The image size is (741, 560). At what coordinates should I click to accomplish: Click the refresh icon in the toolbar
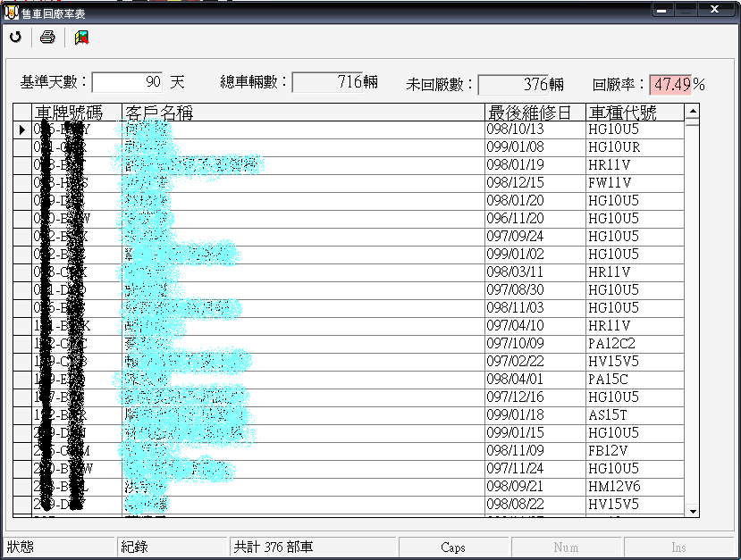(15, 37)
